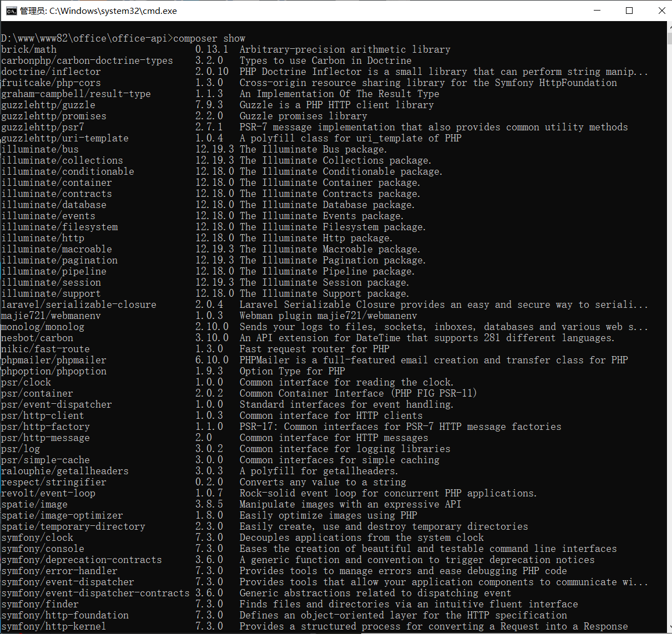
Task: Select illuminate/pagination package name
Action: tap(59, 260)
